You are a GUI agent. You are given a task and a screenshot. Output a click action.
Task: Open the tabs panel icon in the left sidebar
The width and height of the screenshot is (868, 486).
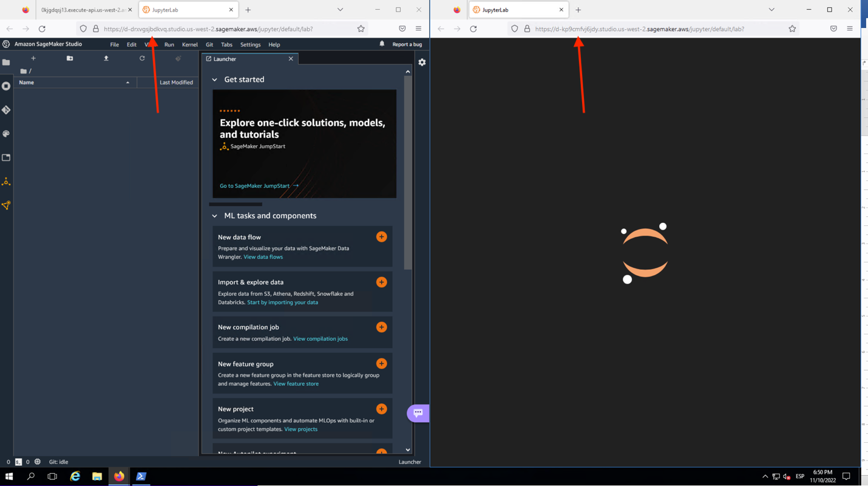coord(6,157)
